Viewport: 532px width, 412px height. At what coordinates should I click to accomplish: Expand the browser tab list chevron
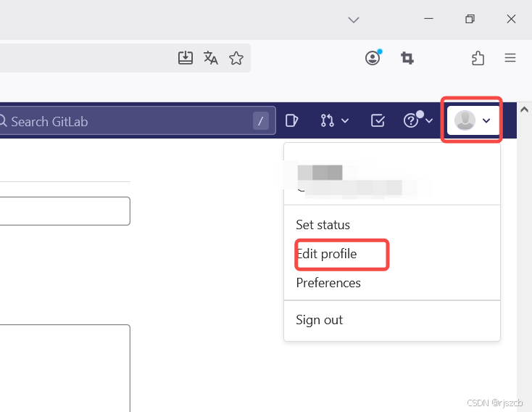(354, 20)
